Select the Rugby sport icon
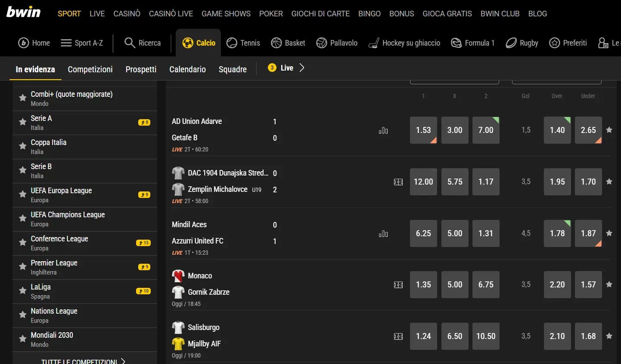Screen dimensions: 621x364 point(522,43)
